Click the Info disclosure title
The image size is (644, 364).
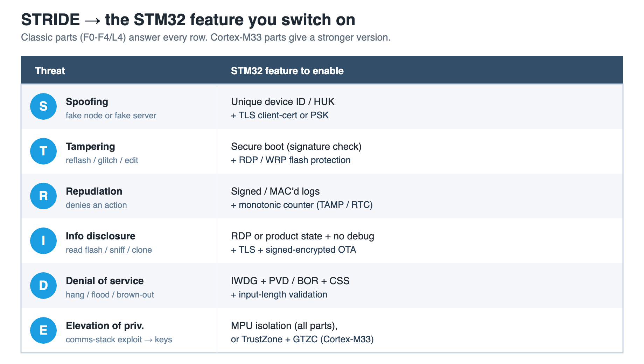point(100,236)
